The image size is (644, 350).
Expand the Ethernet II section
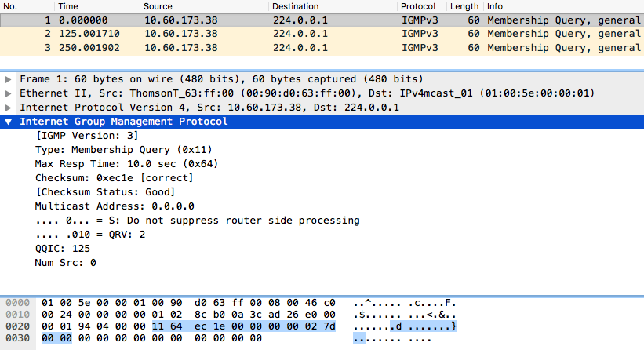click(x=9, y=93)
